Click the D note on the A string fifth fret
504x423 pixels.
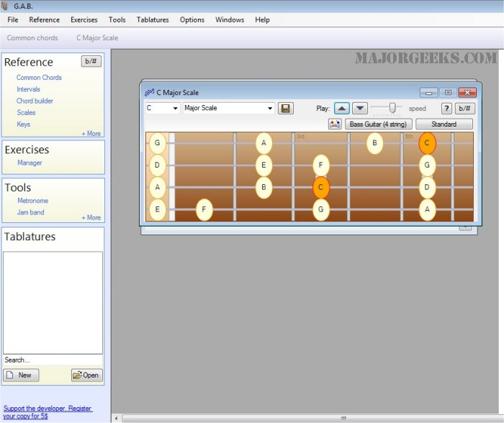[427, 187]
